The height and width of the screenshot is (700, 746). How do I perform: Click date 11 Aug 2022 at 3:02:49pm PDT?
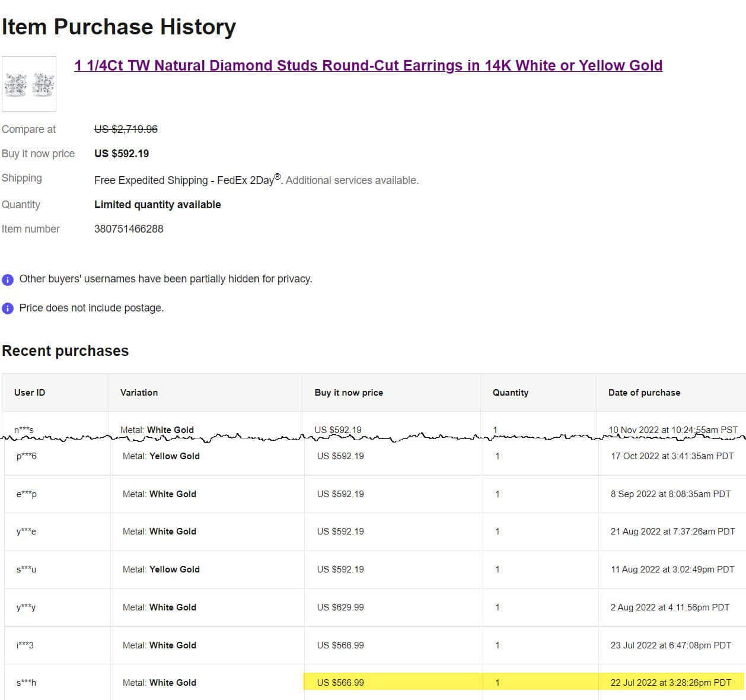673,569
